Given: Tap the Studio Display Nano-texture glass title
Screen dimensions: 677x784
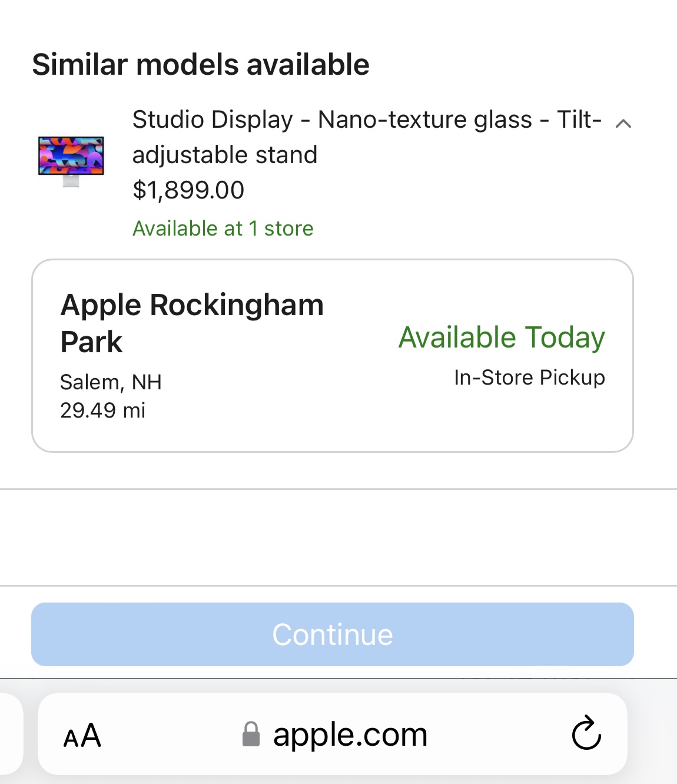Looking at the screenshot, I should tap(366, 120).
